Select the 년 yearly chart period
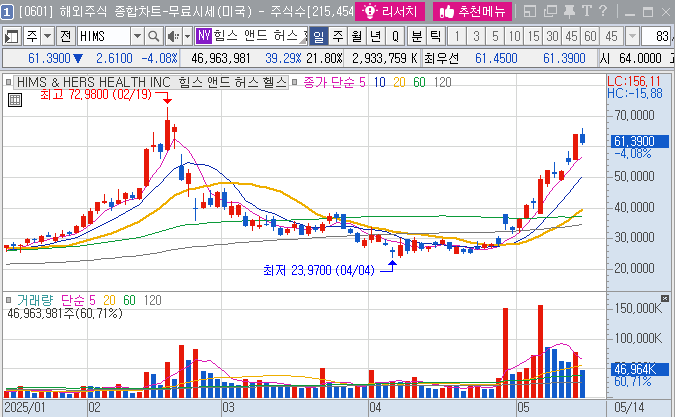The height and width of the screenshot is (417, 675). coord(376,37)
